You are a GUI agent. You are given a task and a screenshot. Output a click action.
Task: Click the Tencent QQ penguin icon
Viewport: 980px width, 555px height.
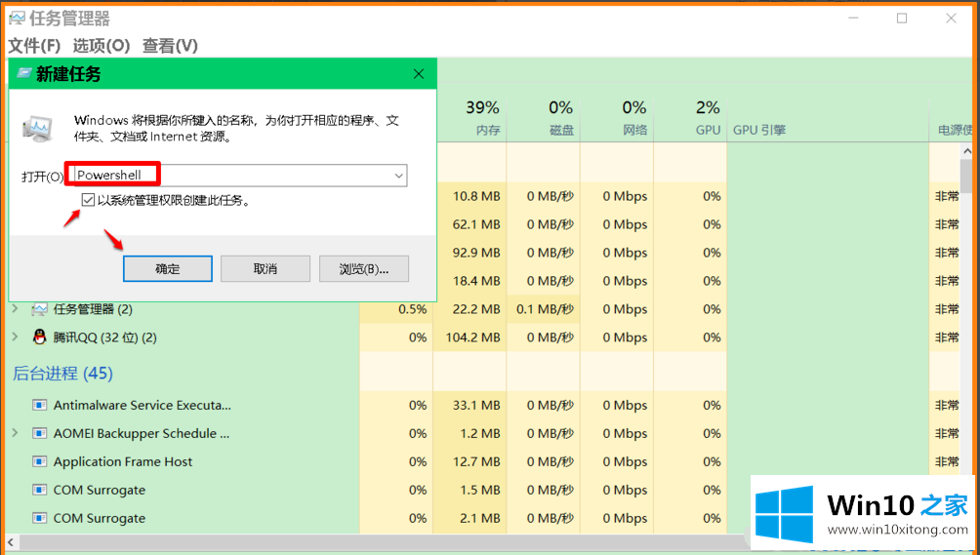coord(40,337)
